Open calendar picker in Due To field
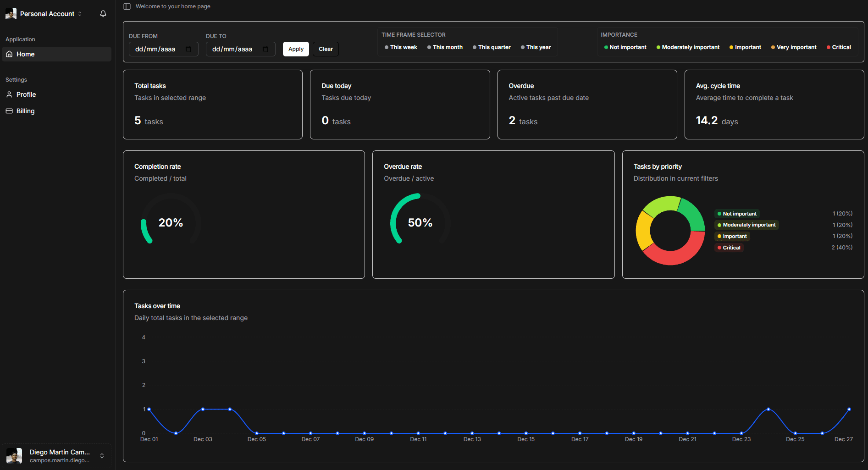The height and width of the screenshot is (470, 868). pos(265,49)
